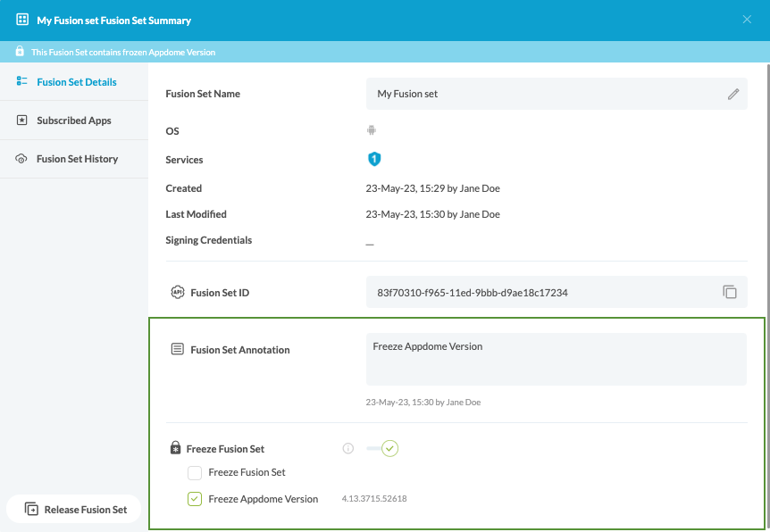This screenshot has width=770, height=532.
Task: Copy the Fusion Set ID to clipboard
Action: coord(731,292)
